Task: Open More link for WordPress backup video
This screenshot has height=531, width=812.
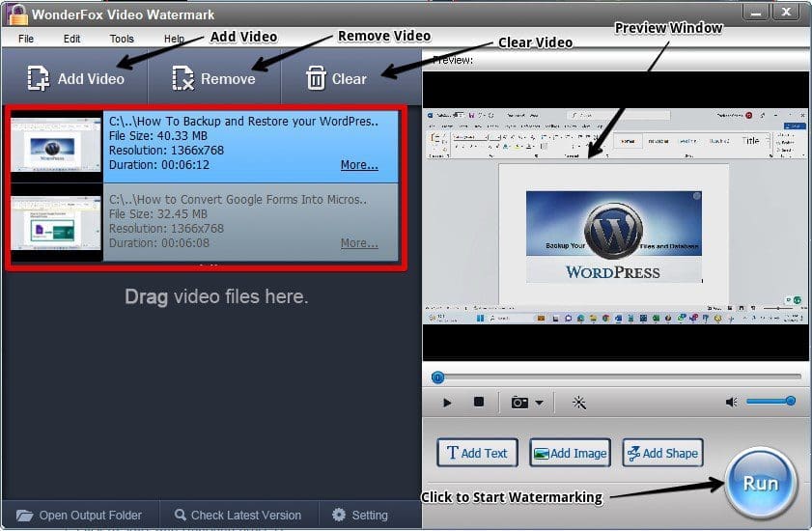Action: pyautogui.click(x=359, y=165)
